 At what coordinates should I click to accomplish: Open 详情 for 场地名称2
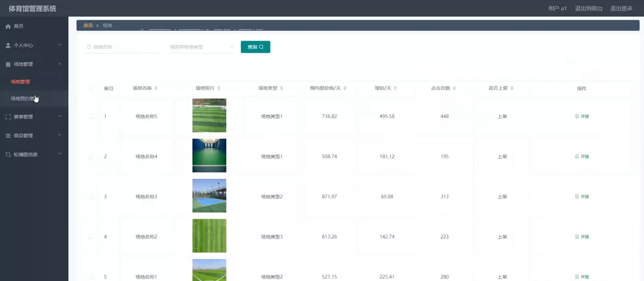tap(582, 237)
